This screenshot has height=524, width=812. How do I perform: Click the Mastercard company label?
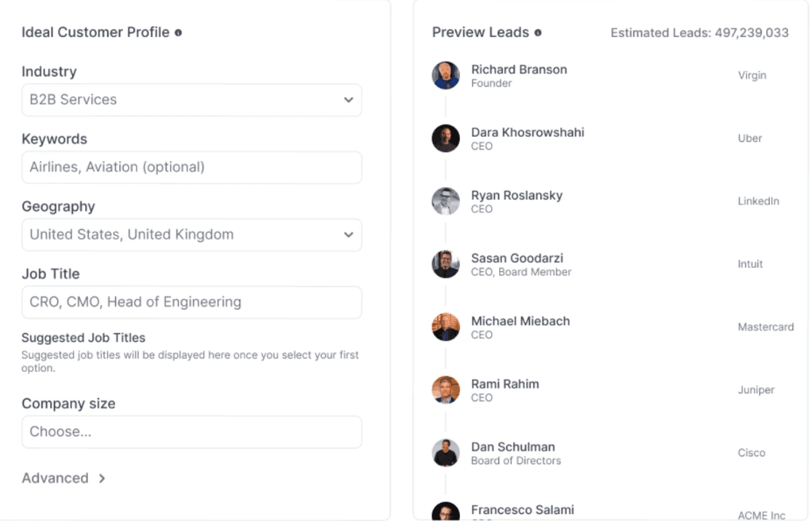click(765, 327)
